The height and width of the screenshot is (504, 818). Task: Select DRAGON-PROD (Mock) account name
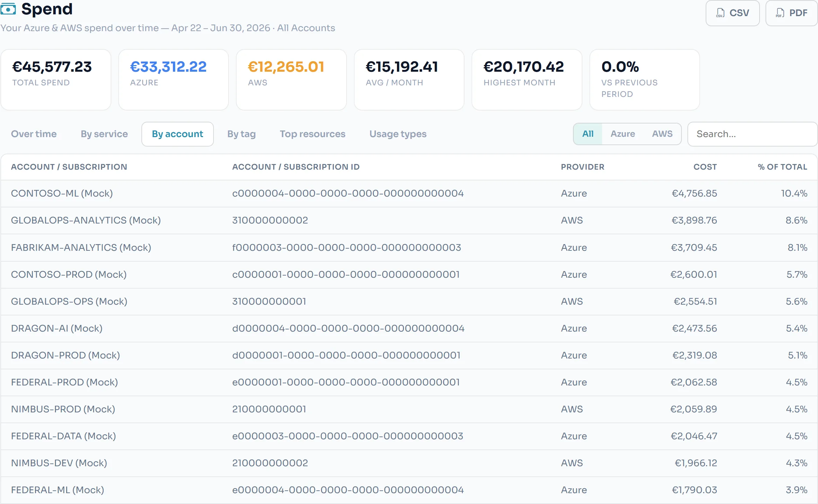(65, 355)
